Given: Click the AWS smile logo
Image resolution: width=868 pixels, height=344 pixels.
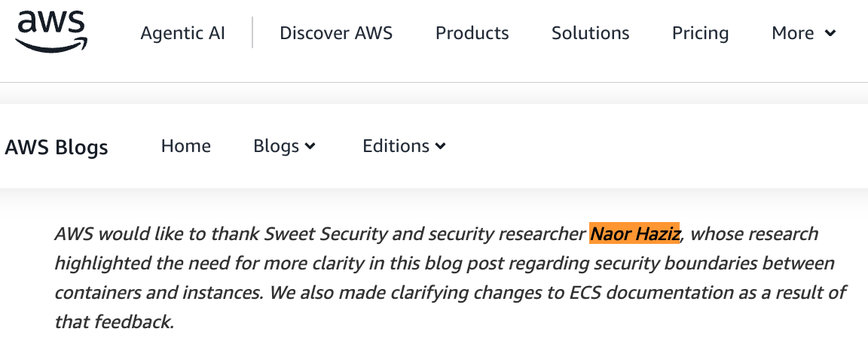Looking at the screenshot, I should [x=51, y=32].
